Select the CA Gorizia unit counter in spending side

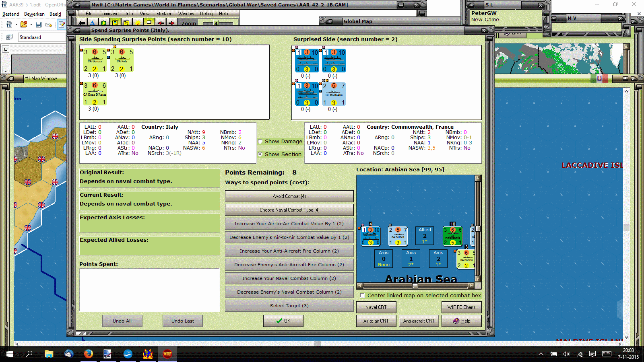(95, 60)
